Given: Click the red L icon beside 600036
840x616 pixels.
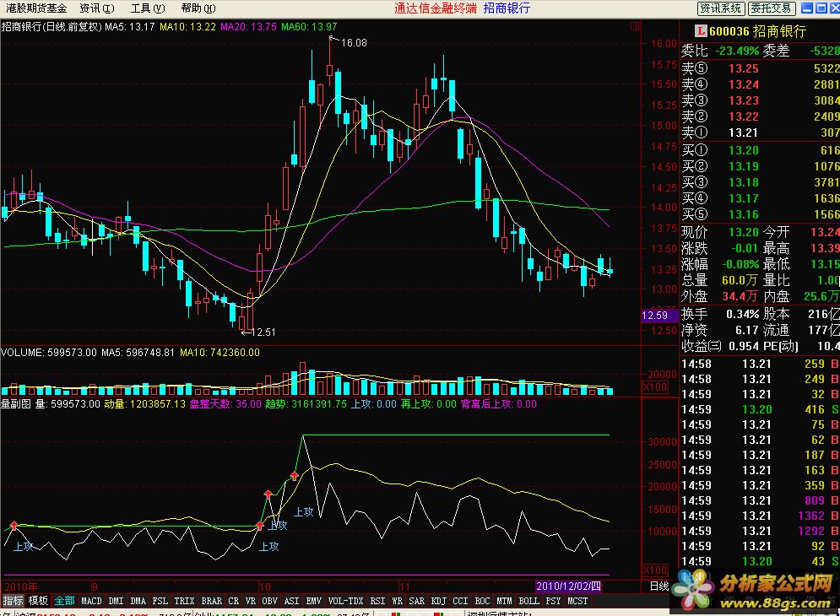Looking at the screenshot, I should (x=700, y=31).
